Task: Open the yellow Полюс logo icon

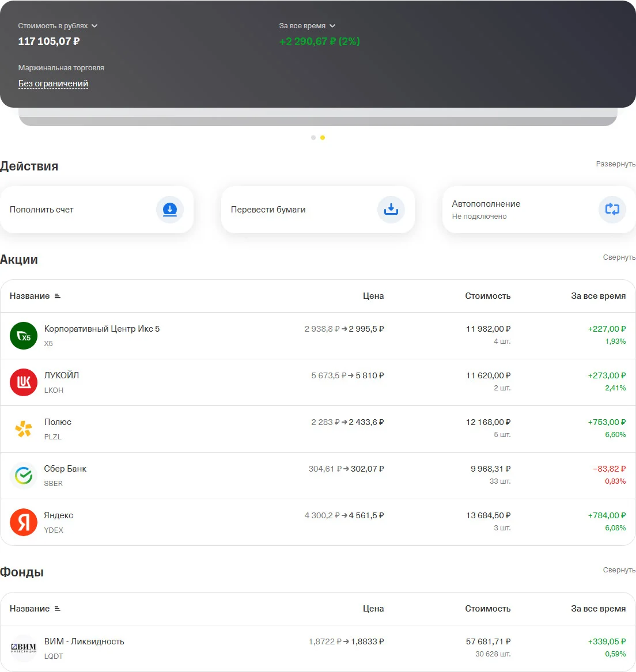Action: [x=24, y=429]
